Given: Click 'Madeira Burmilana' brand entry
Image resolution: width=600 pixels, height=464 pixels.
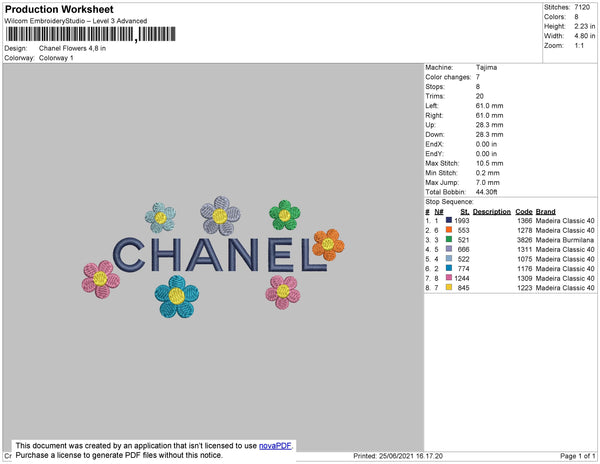Looking at the screenshot, I should click(x=565, y=240).
